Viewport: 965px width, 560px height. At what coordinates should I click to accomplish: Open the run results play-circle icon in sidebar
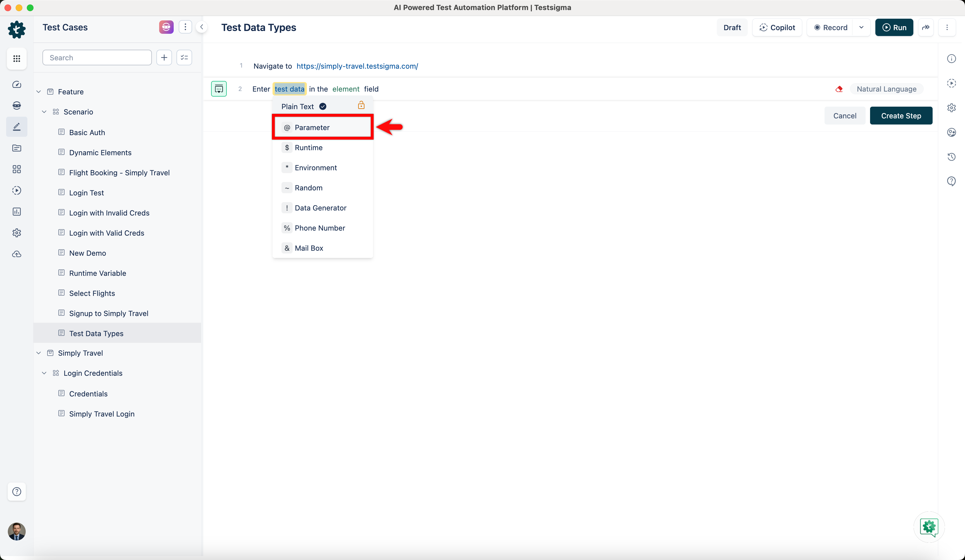click(16, 190)
